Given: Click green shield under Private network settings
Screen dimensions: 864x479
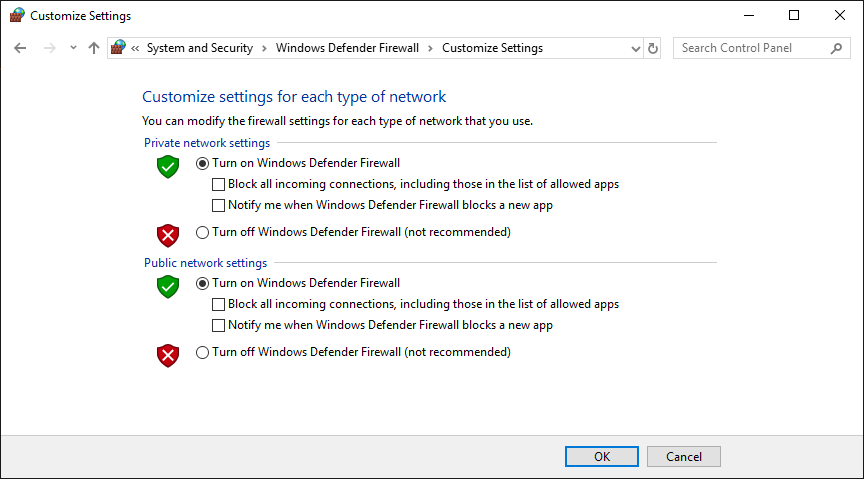Looking at the screenshot, I should (x=168, y=166).
